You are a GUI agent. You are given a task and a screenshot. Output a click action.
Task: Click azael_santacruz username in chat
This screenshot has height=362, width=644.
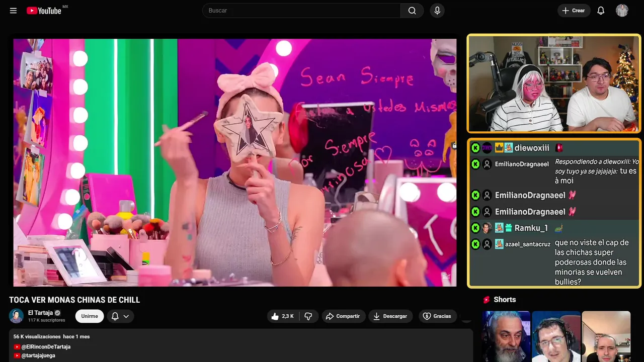(528, 244)
